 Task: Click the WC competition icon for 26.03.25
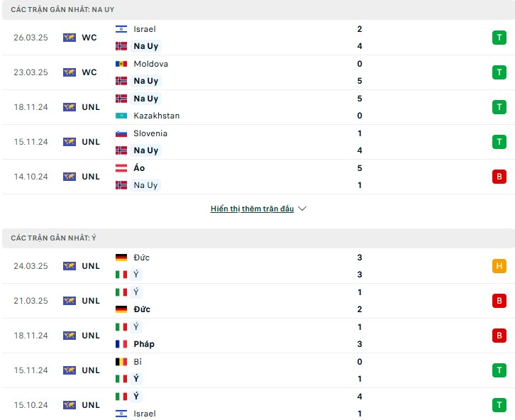pyautogui.click(x=70, y=38)
